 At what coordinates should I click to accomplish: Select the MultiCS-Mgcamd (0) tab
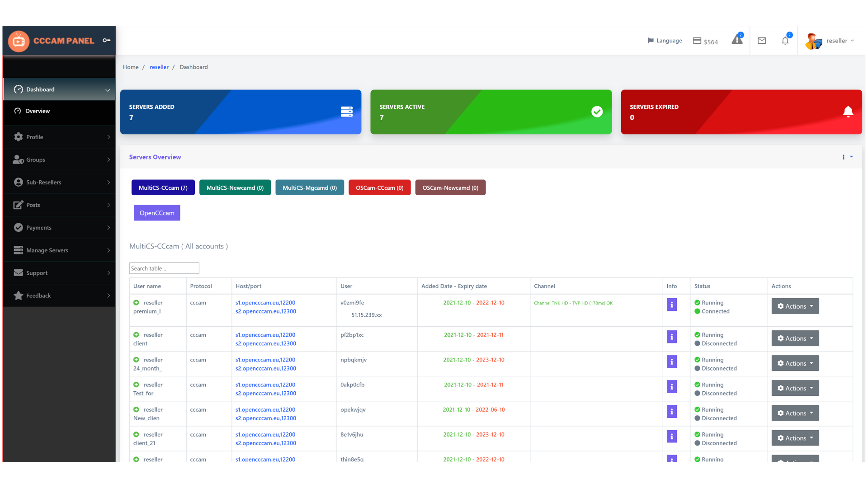(x=310, y=188)
